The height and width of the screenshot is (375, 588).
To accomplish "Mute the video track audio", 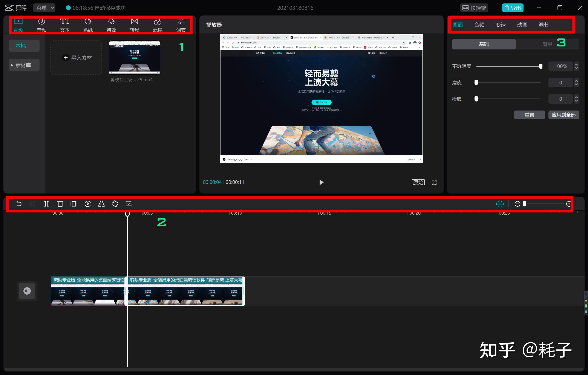I will 27,291.
